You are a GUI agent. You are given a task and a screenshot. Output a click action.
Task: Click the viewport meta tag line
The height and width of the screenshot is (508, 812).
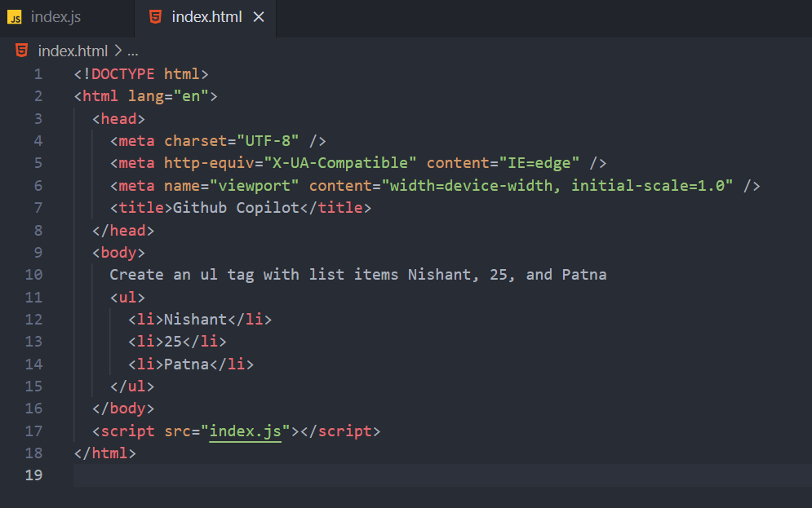[435, 185]
